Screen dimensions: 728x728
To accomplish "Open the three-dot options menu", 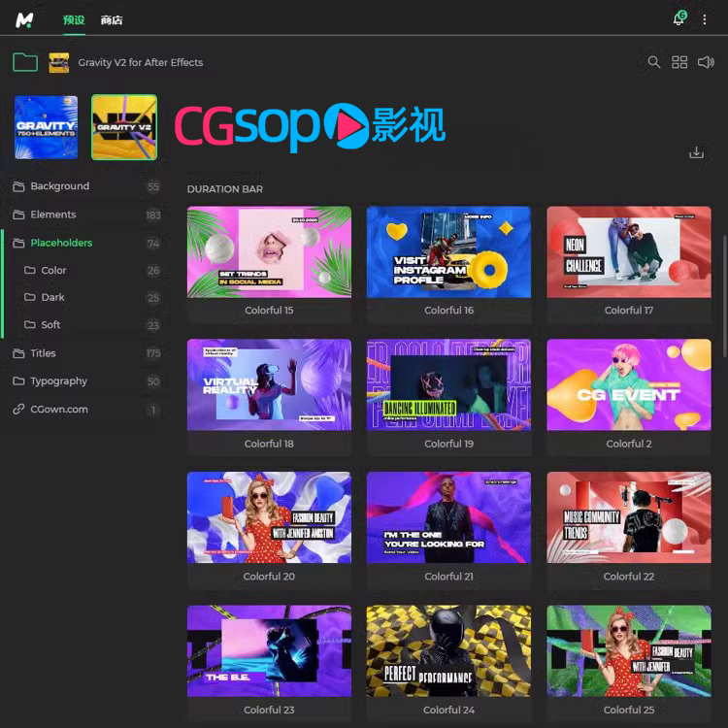I will coord(706,19).
